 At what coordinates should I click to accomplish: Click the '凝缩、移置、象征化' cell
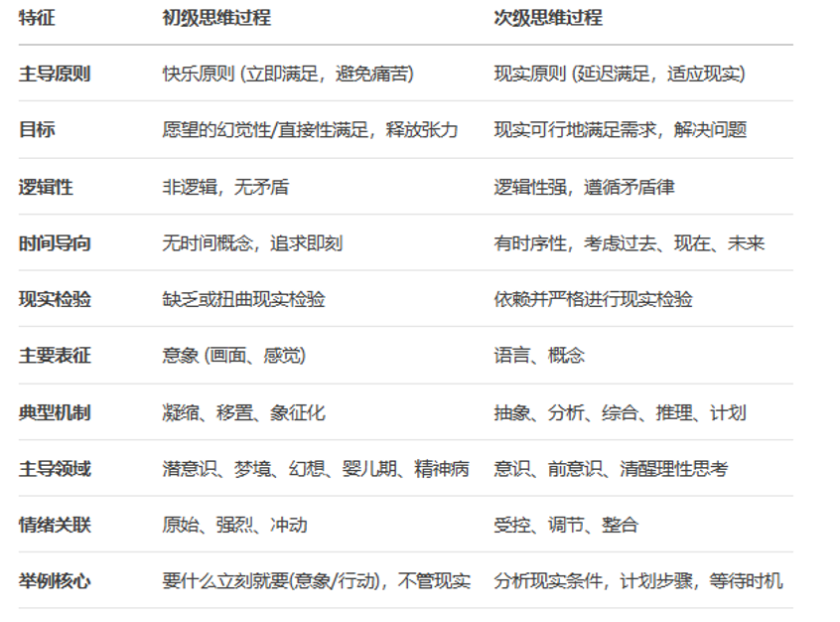(x=243, y=412)
